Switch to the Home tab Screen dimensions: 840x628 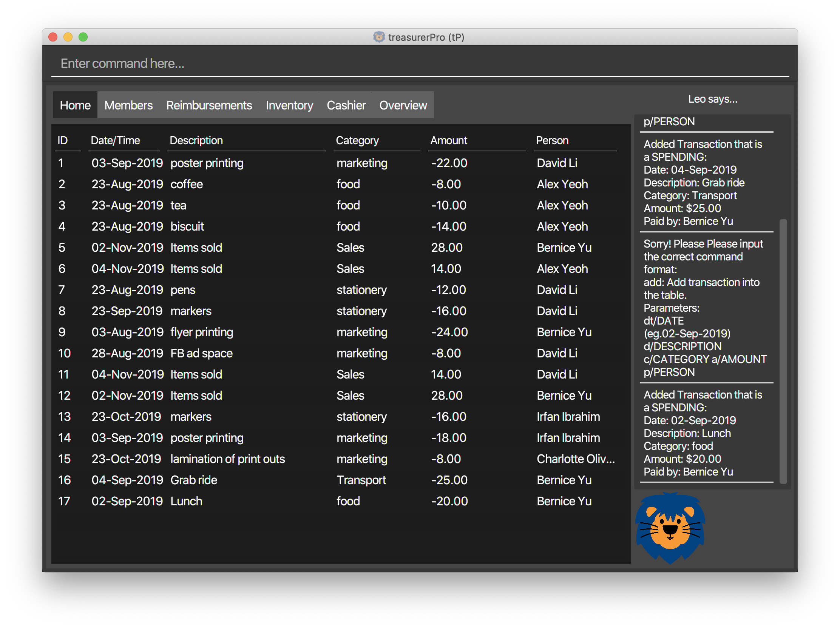[75, 105]
